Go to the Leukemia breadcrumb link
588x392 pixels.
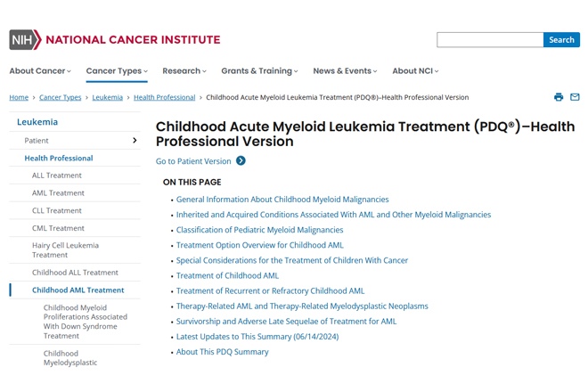pos(107,97)
